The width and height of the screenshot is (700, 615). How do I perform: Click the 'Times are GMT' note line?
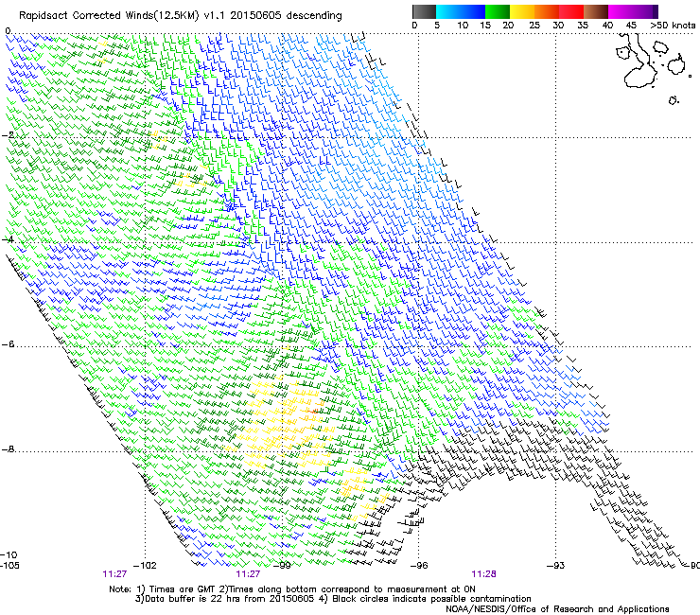(x=292, y=589)
